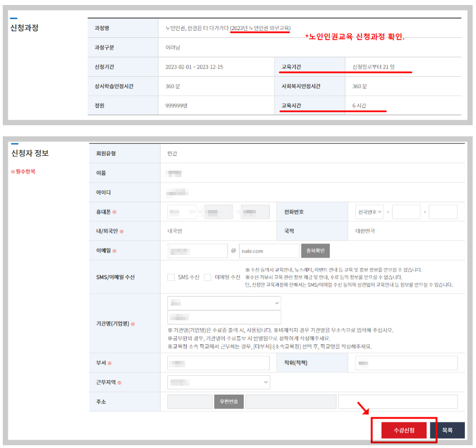Image resolution: width=476 pixels, height=448 pixels.
Task: Open the 전국번호 area code dropdown
Action: pos(369,212)
